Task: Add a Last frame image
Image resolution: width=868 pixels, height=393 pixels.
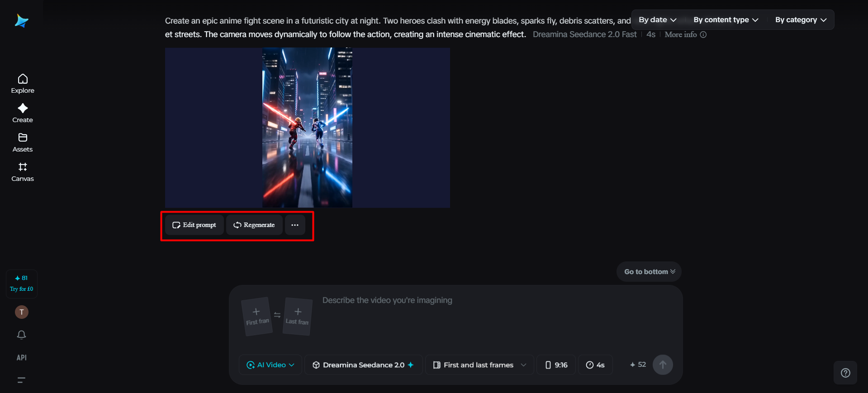Action: click(297, 317)
